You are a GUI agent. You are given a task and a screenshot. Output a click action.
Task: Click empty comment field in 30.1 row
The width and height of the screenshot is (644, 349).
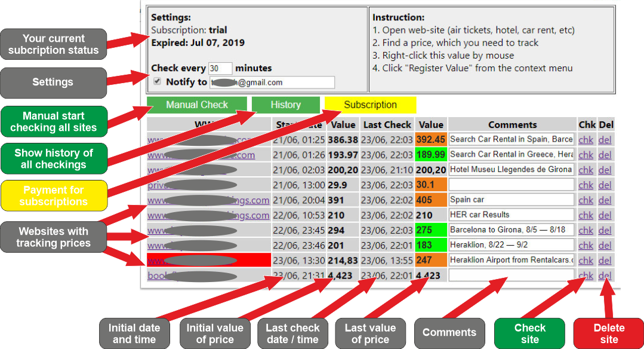(x=511, y=185)
